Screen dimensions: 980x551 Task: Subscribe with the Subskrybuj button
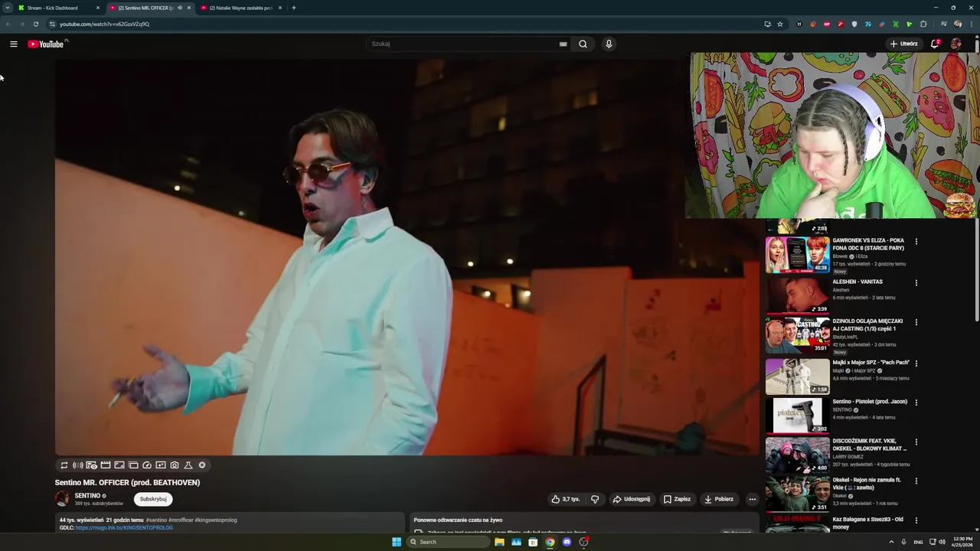153,499
